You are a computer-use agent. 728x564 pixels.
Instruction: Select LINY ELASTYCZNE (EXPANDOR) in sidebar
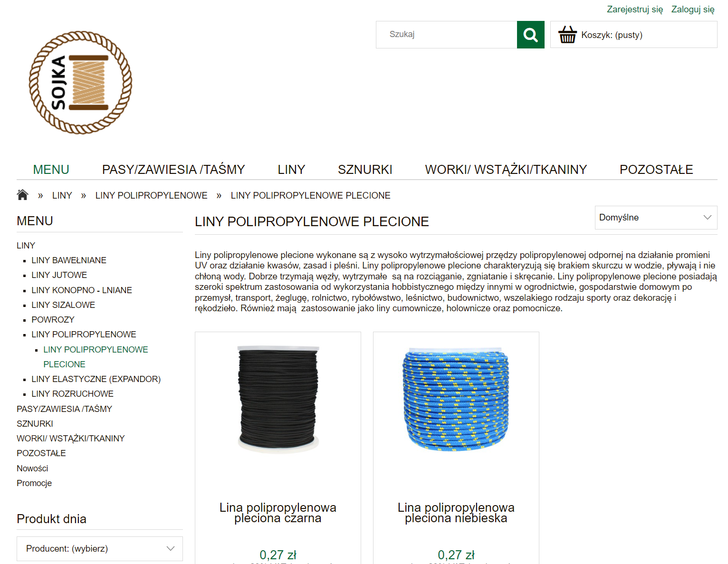96,379
